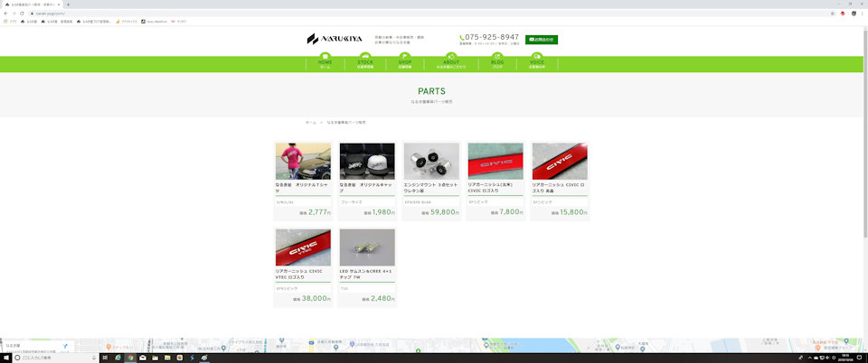Screen dimensions: 868x363
Task: Click the リアガーニッシュ CIVIC VTEC ロゴ入り title
Action: [299, 274]
